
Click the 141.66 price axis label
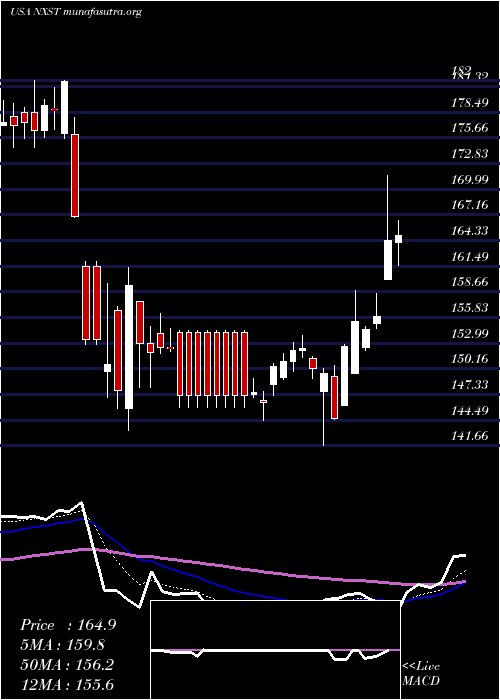469,436
